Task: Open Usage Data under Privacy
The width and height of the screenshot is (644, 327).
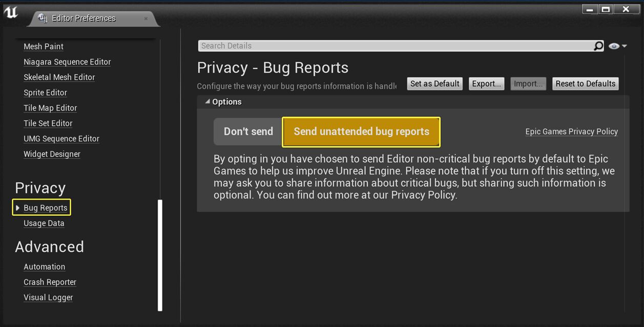Action: pos(44,223)
